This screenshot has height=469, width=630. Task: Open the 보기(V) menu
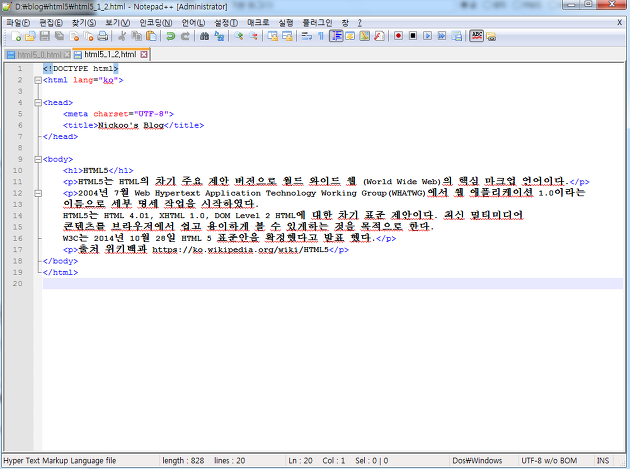[118, 23]
